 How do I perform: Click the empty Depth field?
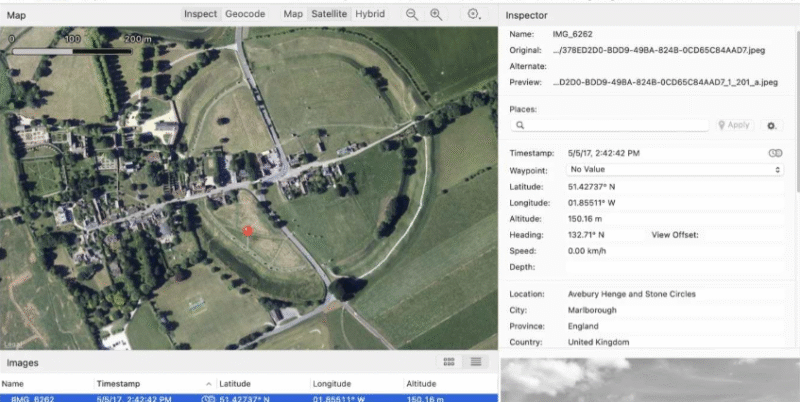674,267
